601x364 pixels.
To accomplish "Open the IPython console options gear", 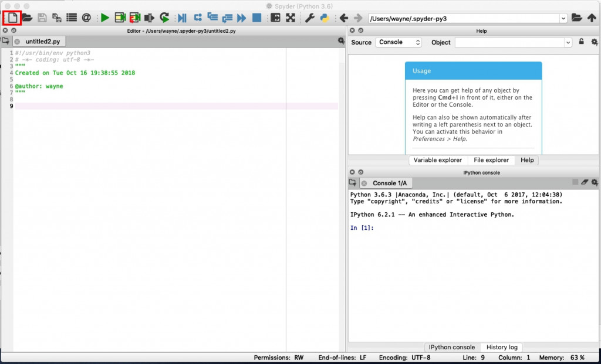I will (x=594, y=182).
